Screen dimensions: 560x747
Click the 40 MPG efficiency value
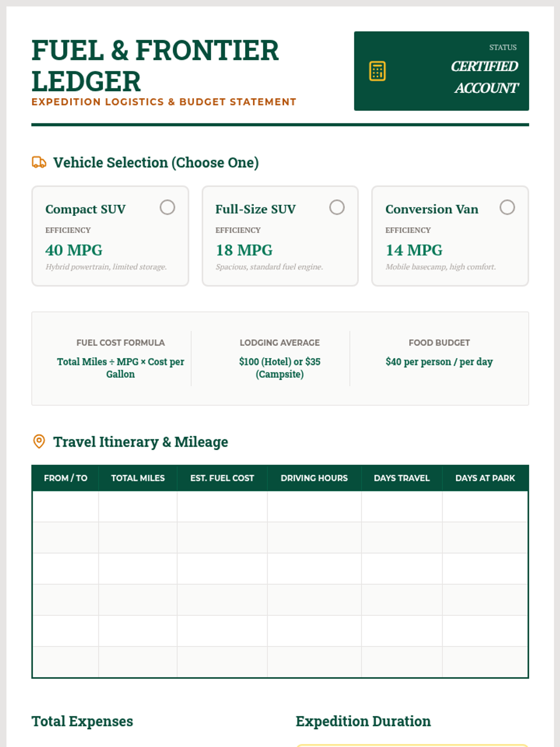[74, 250]
